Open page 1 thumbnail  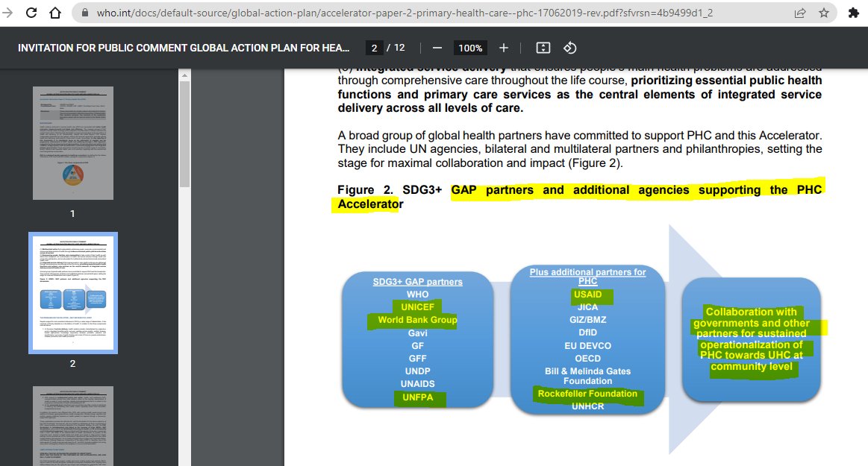pos(73,142)
